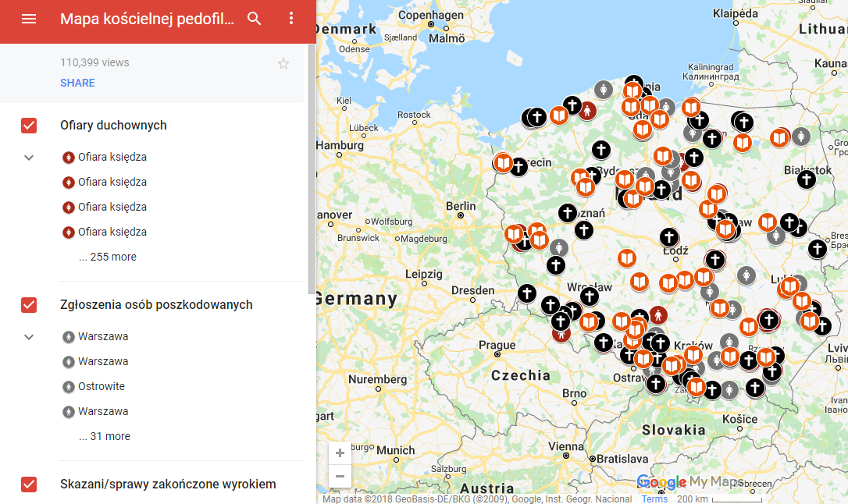Screen dimensions: 848x504
Task: Click the search magnifier icon
Action: point(255,19)
